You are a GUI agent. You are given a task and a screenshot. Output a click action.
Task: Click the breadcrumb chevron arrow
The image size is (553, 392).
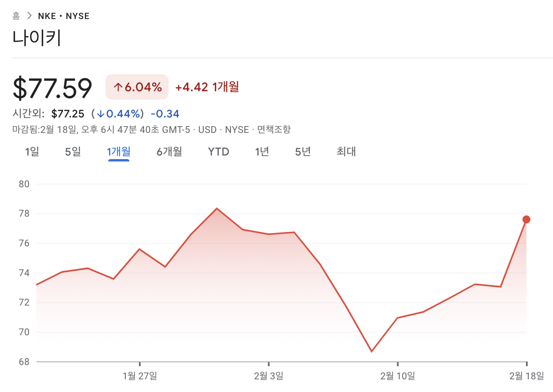(29, 16)
